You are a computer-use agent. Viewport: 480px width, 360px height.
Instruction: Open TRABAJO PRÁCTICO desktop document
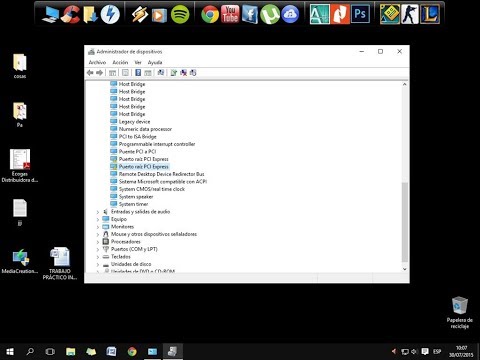(60, 263)
